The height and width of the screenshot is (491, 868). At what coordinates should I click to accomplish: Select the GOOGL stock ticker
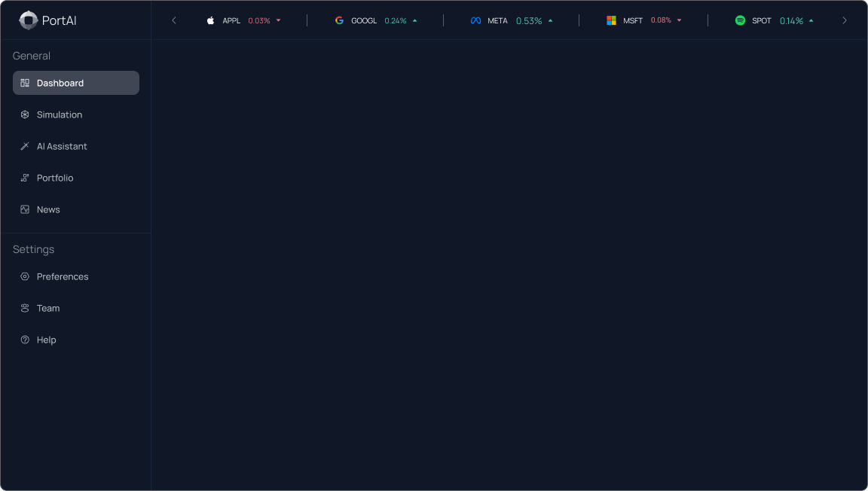click(364, 20)
